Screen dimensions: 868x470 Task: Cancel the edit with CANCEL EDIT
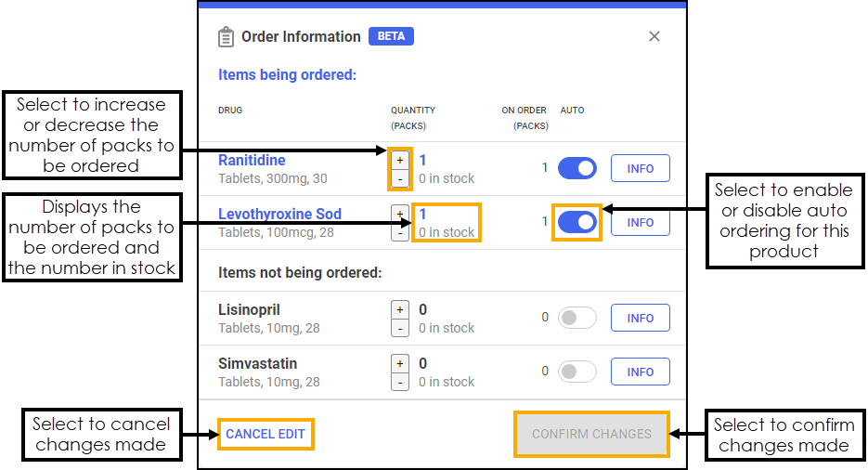click(x=266, y=434)
